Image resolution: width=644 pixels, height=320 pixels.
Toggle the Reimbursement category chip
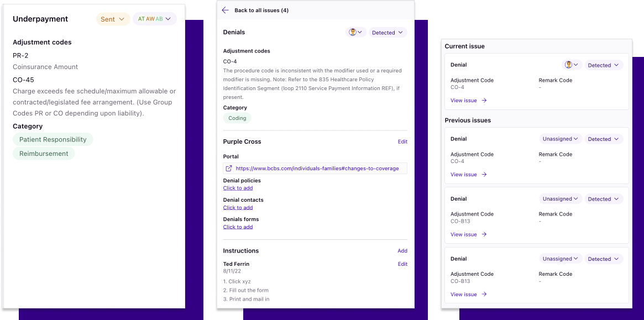click(43, 153)
